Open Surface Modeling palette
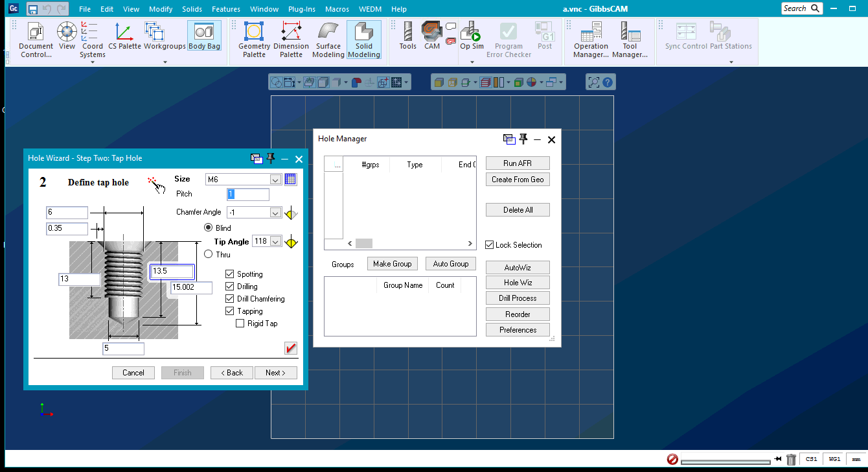This screenshot has width=868, height=472. pos(328,40)
